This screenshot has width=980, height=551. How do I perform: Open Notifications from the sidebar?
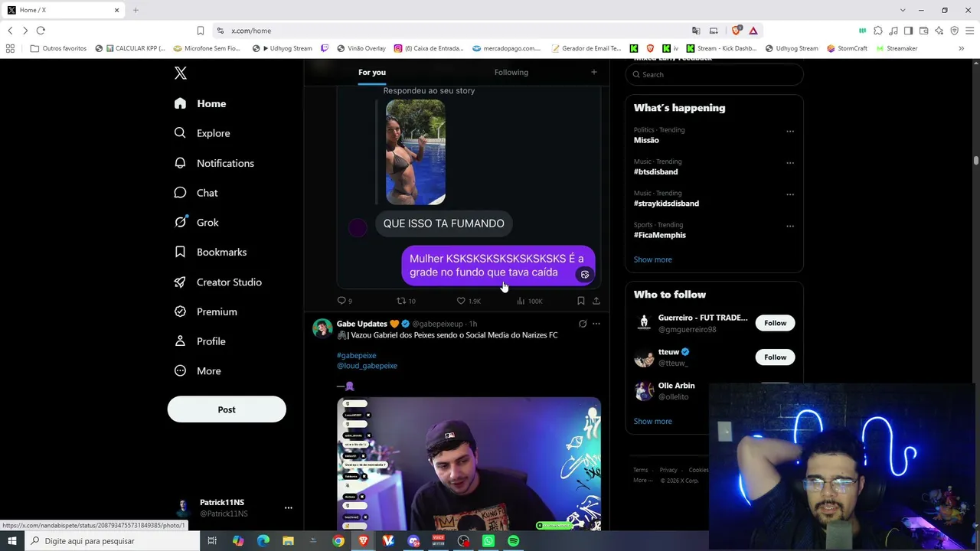click(x=214, y=163)
